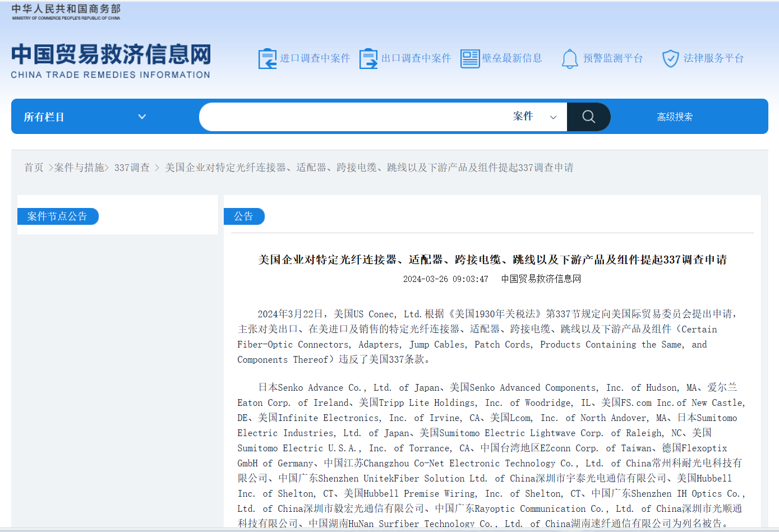Open 高级搜索 advanced search
This screenshot has height=532, width=779.
click(675, 117)
